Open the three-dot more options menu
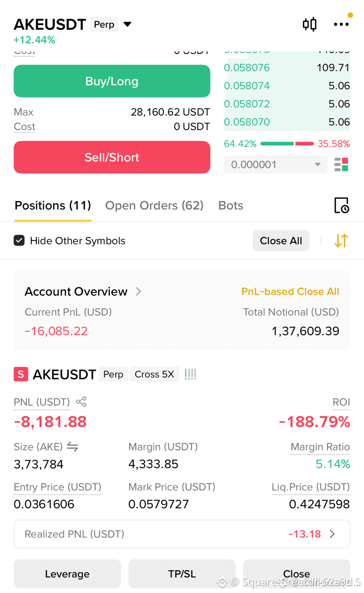Viewport: 364px width, 593px height. (341, 25)
